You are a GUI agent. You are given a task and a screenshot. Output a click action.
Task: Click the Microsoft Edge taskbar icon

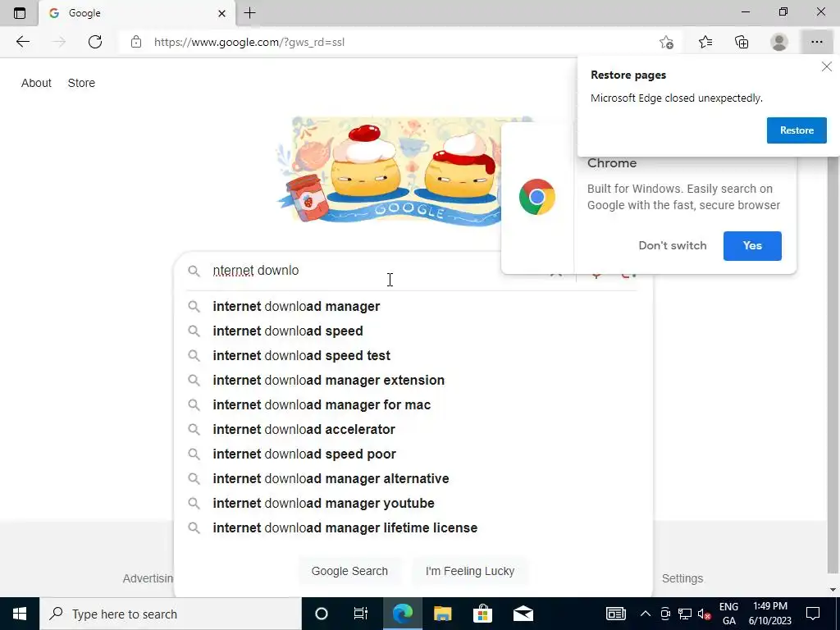tap(402, 614)
